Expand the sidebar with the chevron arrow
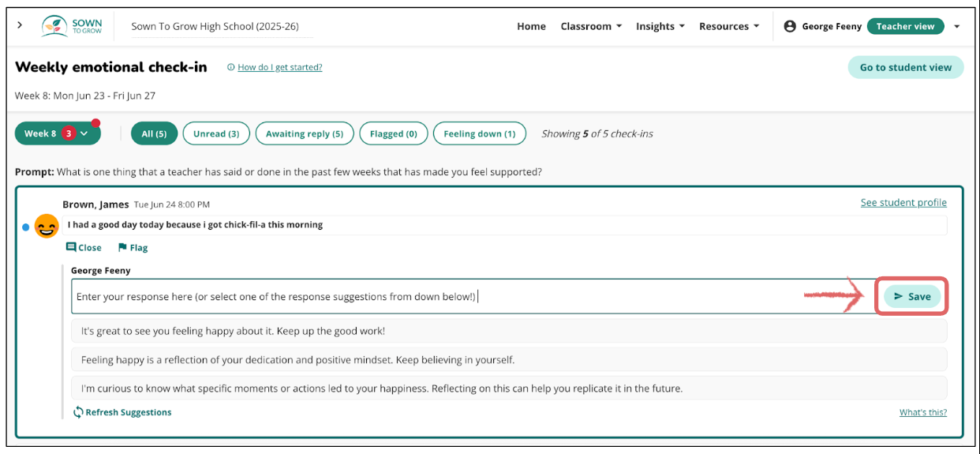Image resolution: width=980 pixels, height=454 pixels. tap(20, 25)
